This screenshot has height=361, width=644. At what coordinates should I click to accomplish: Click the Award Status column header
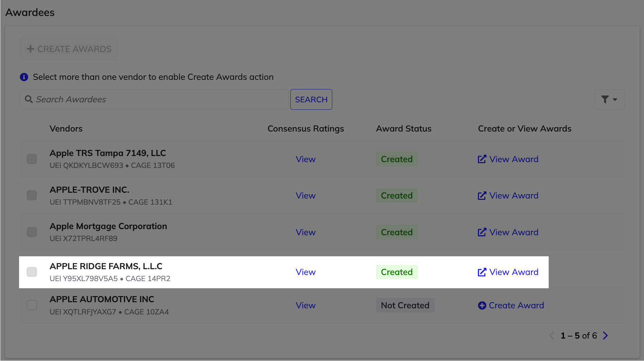pyautogui.click(x=404, y=128)
